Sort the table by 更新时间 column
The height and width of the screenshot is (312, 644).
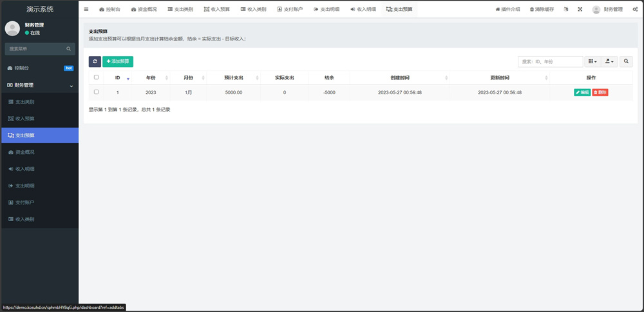[500, 78]
